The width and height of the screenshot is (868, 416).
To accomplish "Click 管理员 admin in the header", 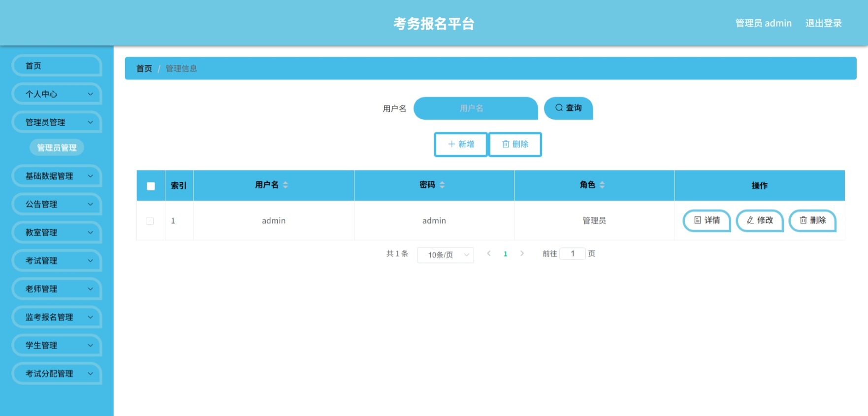I will point(763,23).
